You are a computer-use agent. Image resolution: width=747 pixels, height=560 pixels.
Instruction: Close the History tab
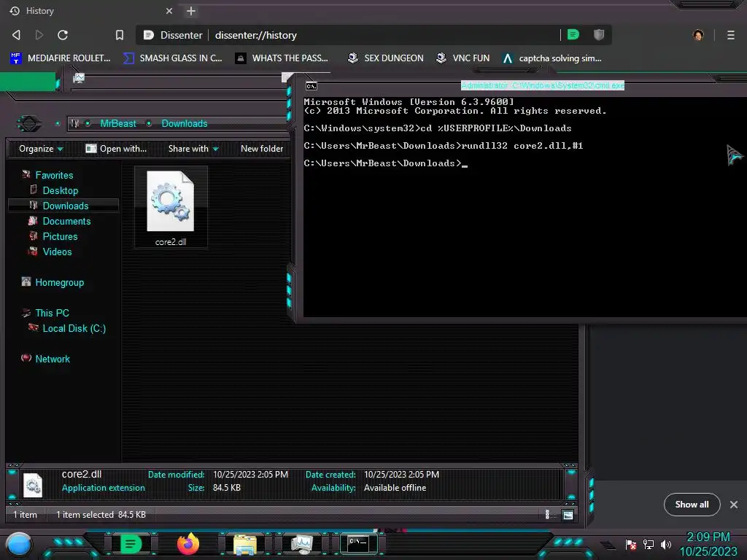pos(169,11)
